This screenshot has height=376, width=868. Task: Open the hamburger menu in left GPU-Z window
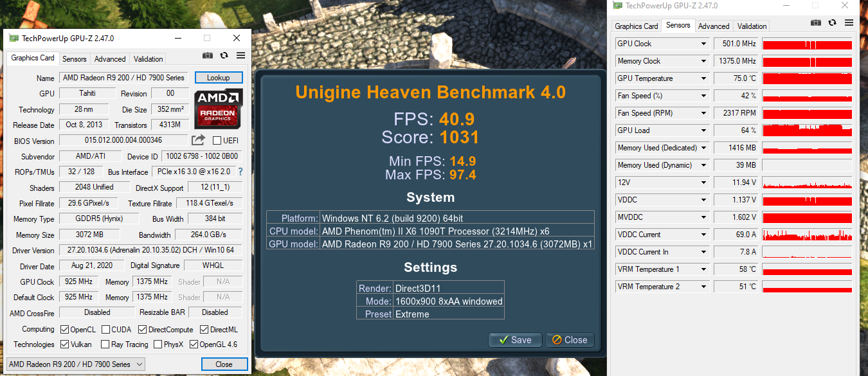click(241, 57)
